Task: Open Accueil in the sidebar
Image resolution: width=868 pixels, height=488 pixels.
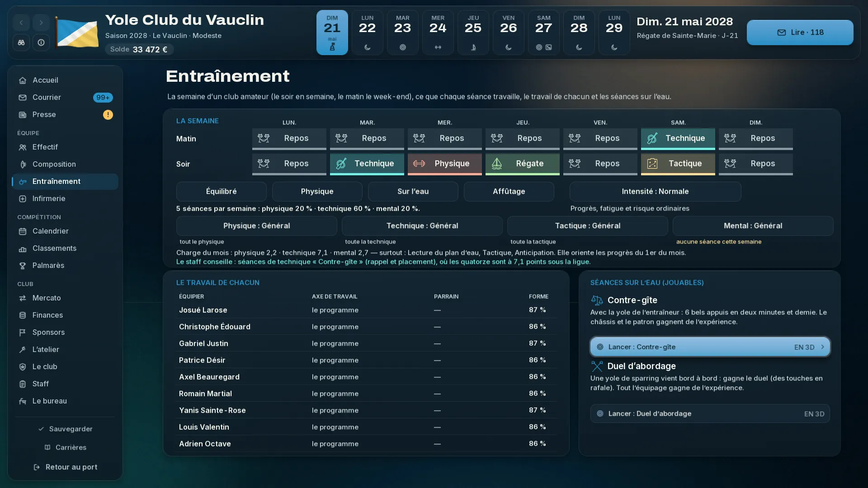Action: pos(65,80)
